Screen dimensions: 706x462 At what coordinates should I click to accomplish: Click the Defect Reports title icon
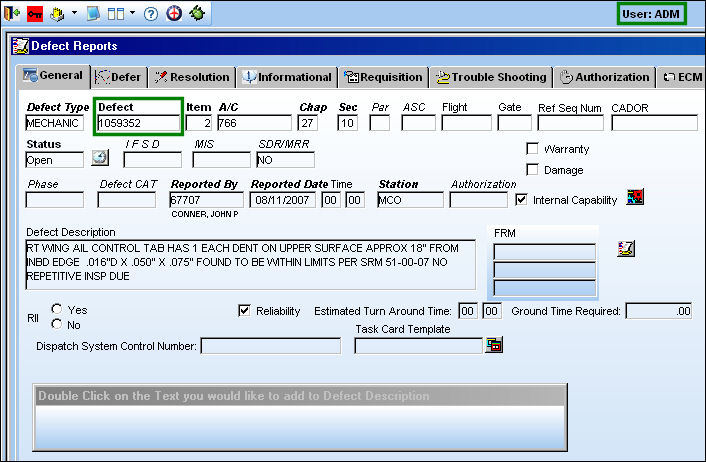click(20, 45)
